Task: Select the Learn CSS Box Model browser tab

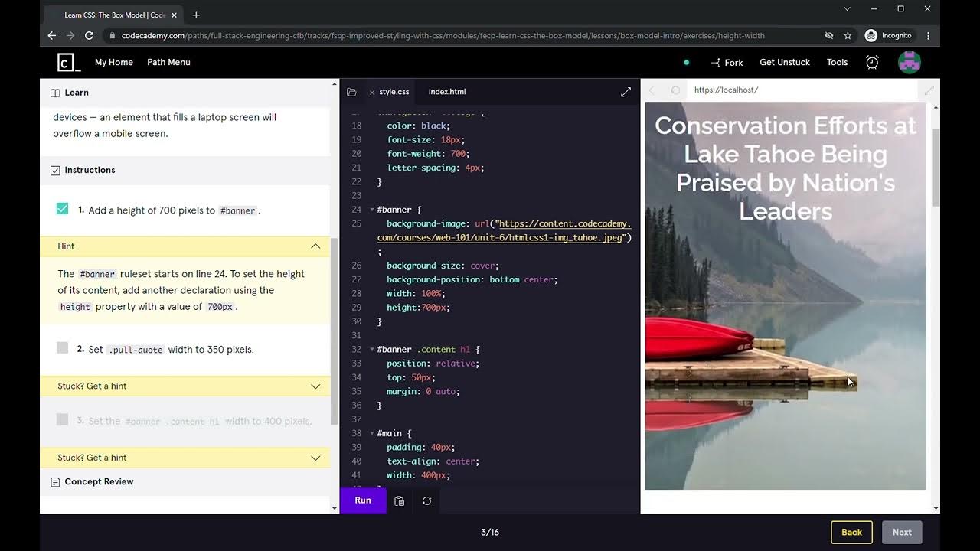Action: 115,15
